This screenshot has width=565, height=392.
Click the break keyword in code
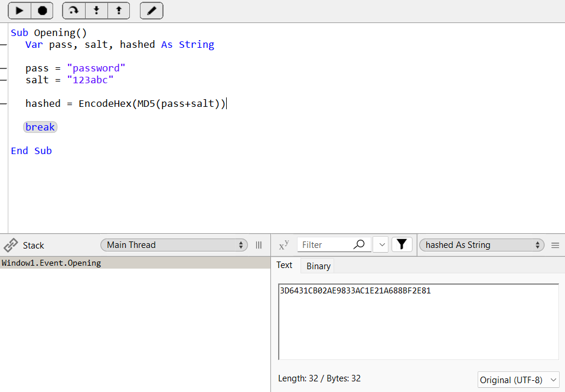(40, 127)
